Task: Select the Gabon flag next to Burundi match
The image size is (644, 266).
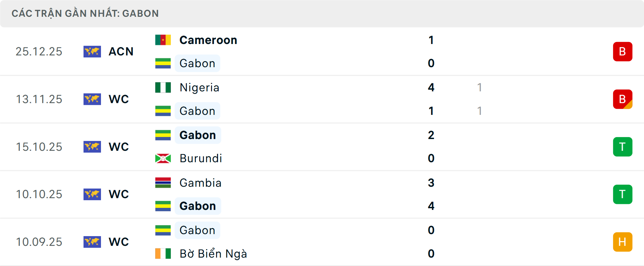Action: coord(163,135)
